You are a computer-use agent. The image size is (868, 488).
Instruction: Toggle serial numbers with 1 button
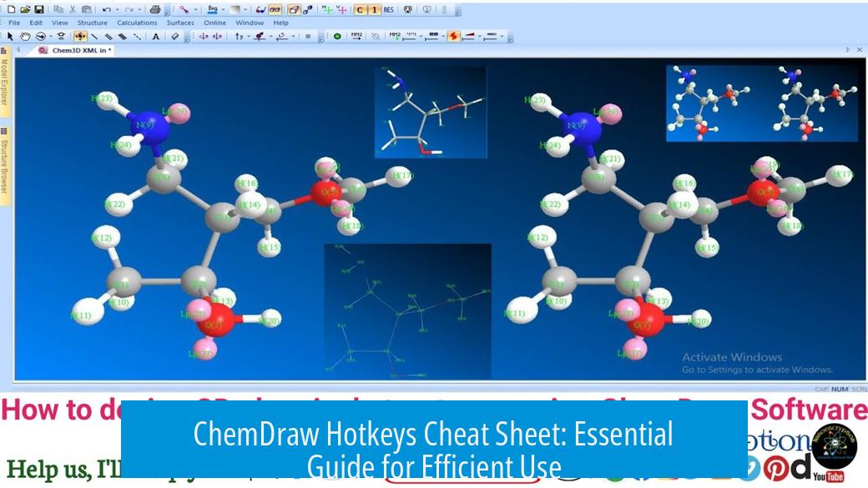(x=375, y=9)
